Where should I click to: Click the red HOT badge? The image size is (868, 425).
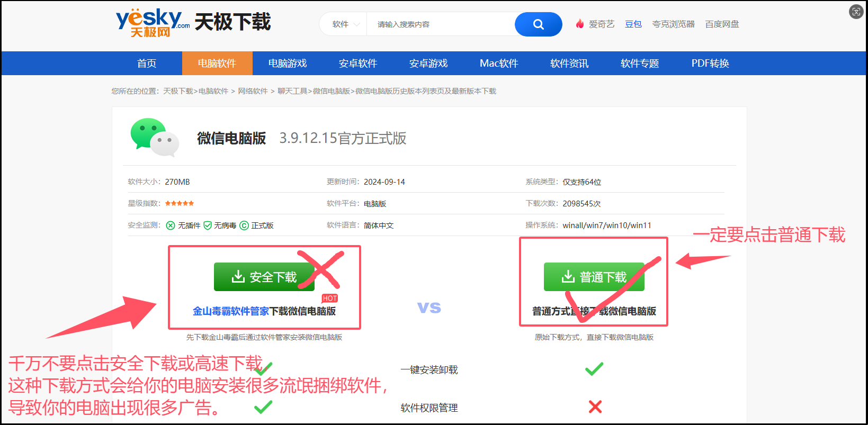330,299
